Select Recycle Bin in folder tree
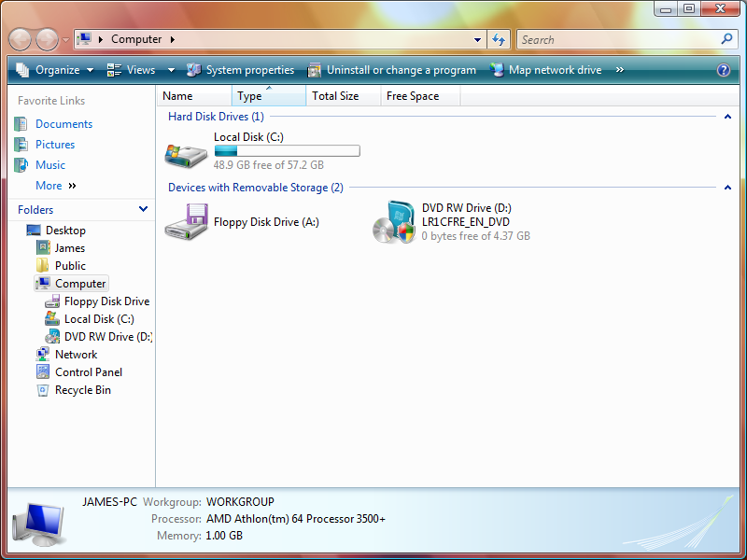This screenshot has width=747, height=560. click(83, 390)
